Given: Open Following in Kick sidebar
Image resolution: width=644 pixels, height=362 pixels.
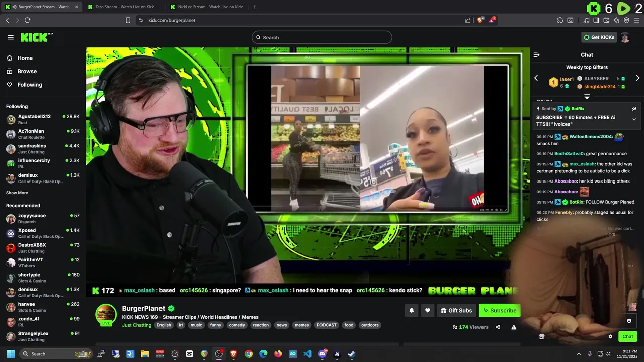Looking at the screenshot, I should pos(30,85).
